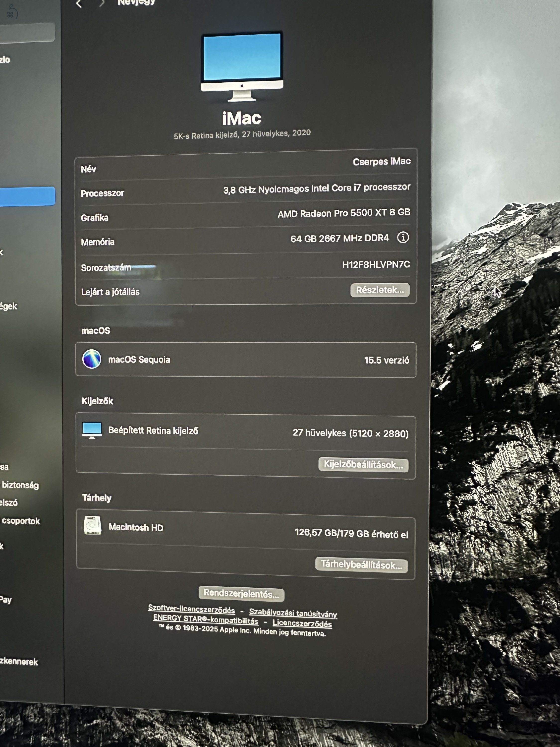Screen dimensions: 560x747
Task: Click the Lejárt a jótállás label
Action: pos(110,292)
